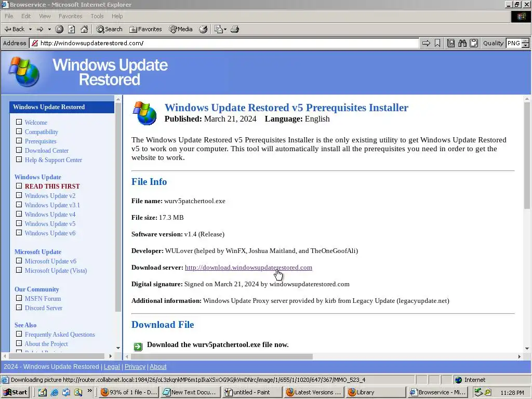Image resolution: width=532 pixels, height=399 pixels.
Task: Switch to untitled - Paint taskbar button
Action: (x=252, y=392)
